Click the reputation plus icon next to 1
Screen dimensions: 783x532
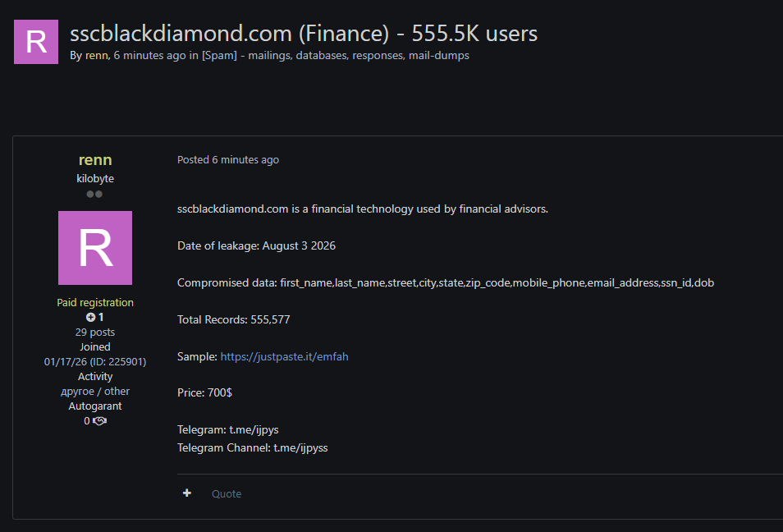[90, 317]
